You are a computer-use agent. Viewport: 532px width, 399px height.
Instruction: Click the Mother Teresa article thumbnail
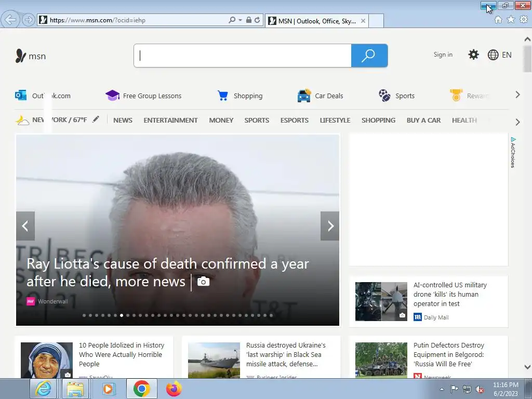[x=46, y=361]
